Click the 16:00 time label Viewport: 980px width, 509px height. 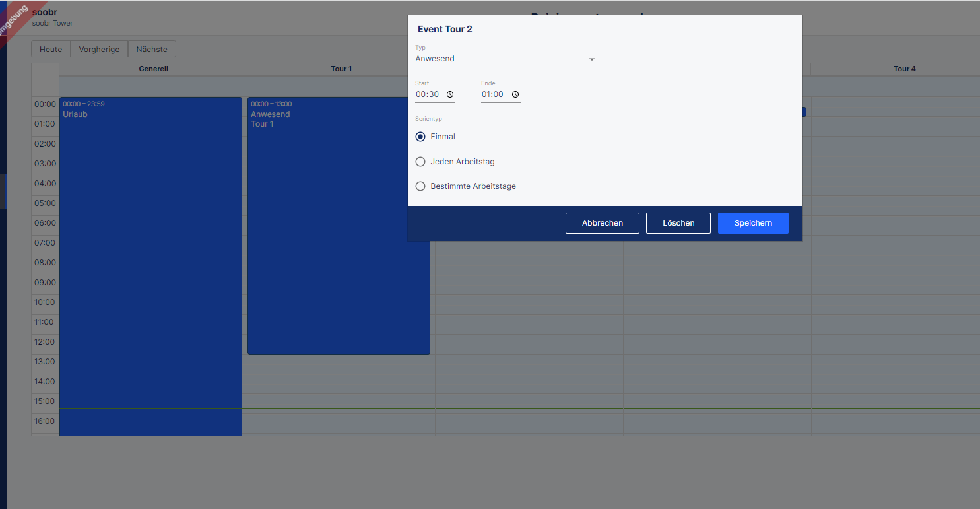pos(45,421)
